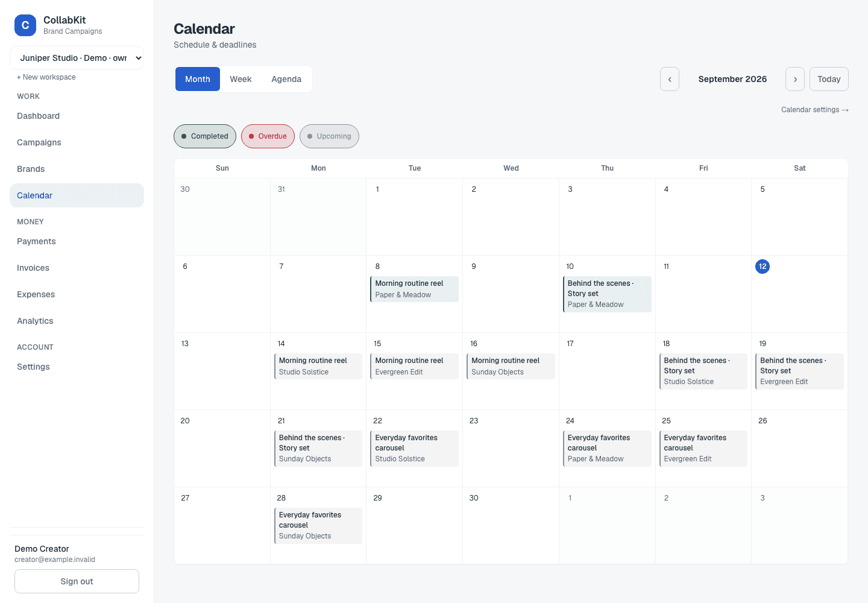Open Calendar settings link
This screenshot has width=868, height=603.
(815, 110)
